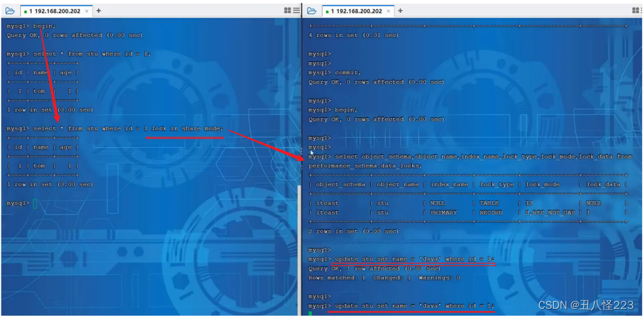Click the '2 rows in set (0.00 sec)' line
644x317 pixels.
coord(353,231)
